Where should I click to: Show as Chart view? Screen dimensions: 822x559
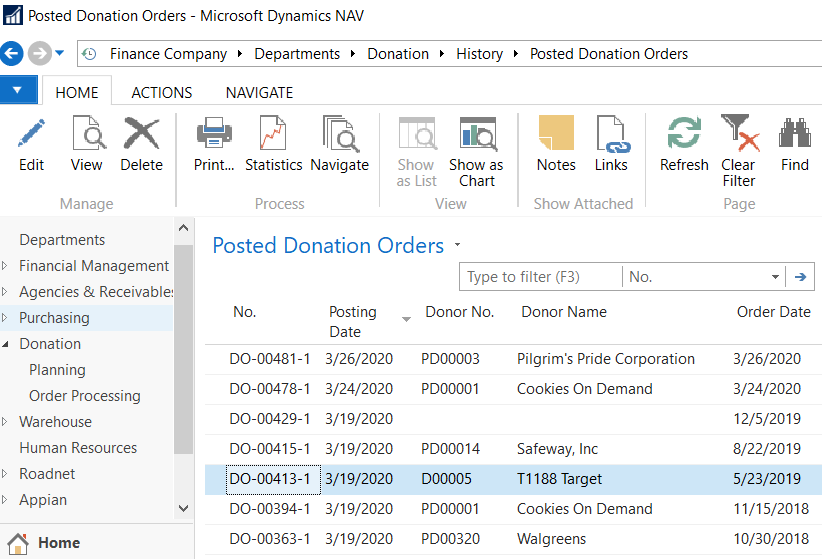476,134
